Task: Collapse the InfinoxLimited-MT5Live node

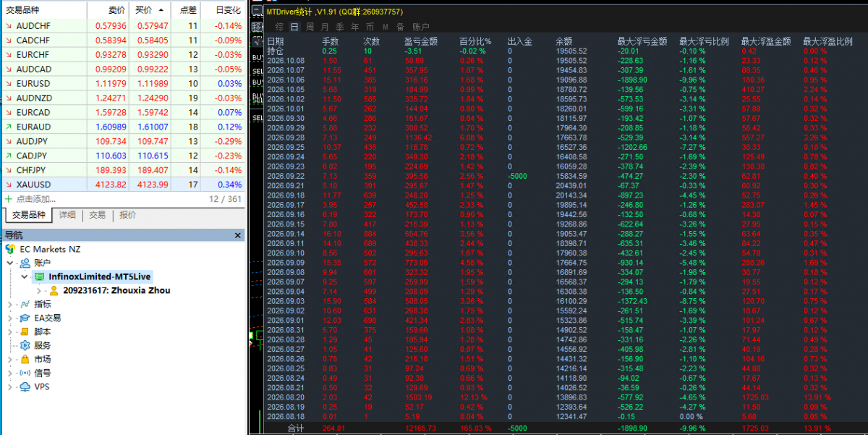Action: [25, 276]
